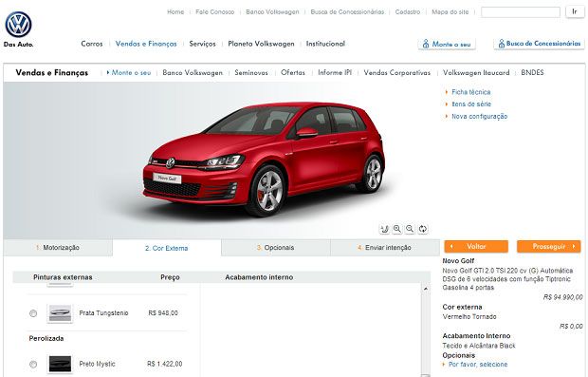This screenshot has width=588, height=377.
Task: Select the Prata Tungstenio radio button
Action: 33,313
